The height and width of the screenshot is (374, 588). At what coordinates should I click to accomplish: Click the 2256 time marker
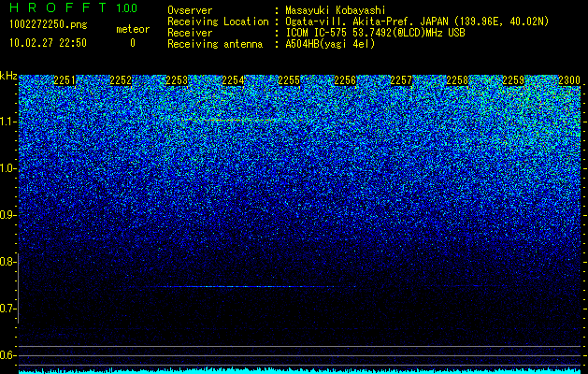(x=345, y=80)
